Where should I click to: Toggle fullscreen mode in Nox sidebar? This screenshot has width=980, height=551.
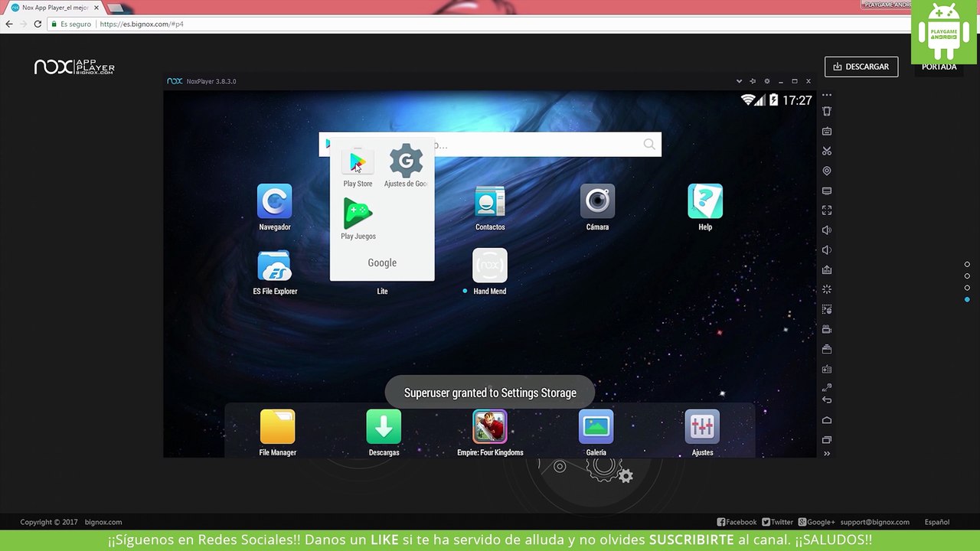click(x=827, y=210)
